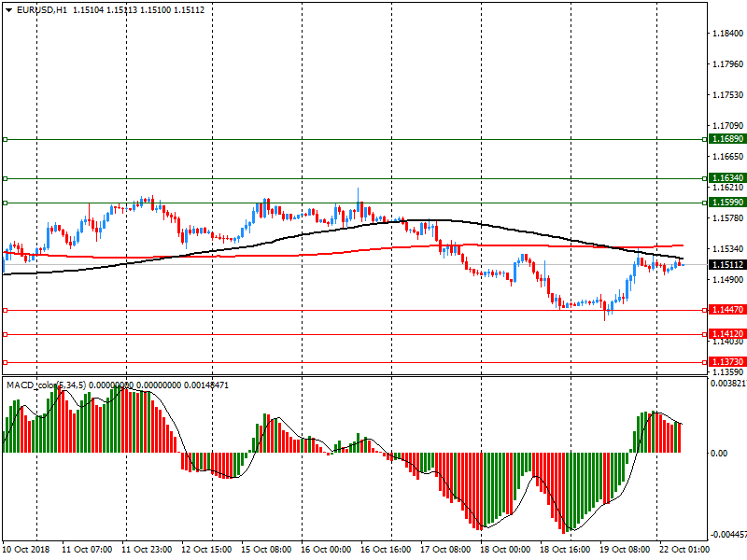The height and width of the screenshot is (560, 747).
Task: Select the green 1.16340 price level tag
Action: [726, 177]
